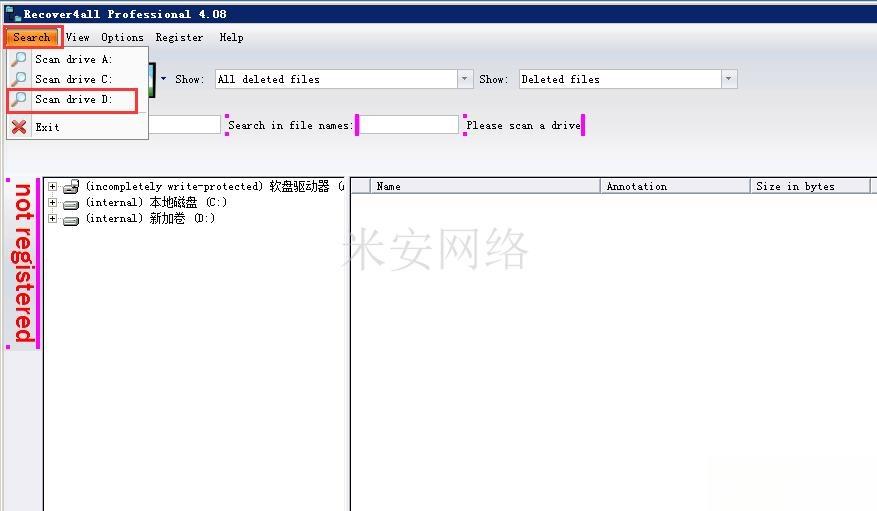The height and width of the screenshot is (511, 877).
Task: Open the Register menu
Action: (x=179, y=37)
